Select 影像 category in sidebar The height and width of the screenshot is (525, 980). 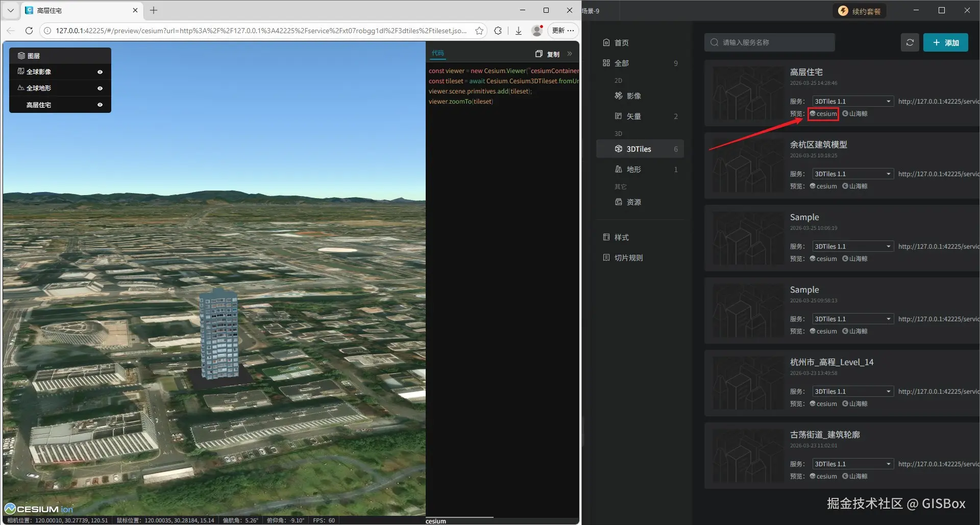pyautogui.click(x=640, y=96)
